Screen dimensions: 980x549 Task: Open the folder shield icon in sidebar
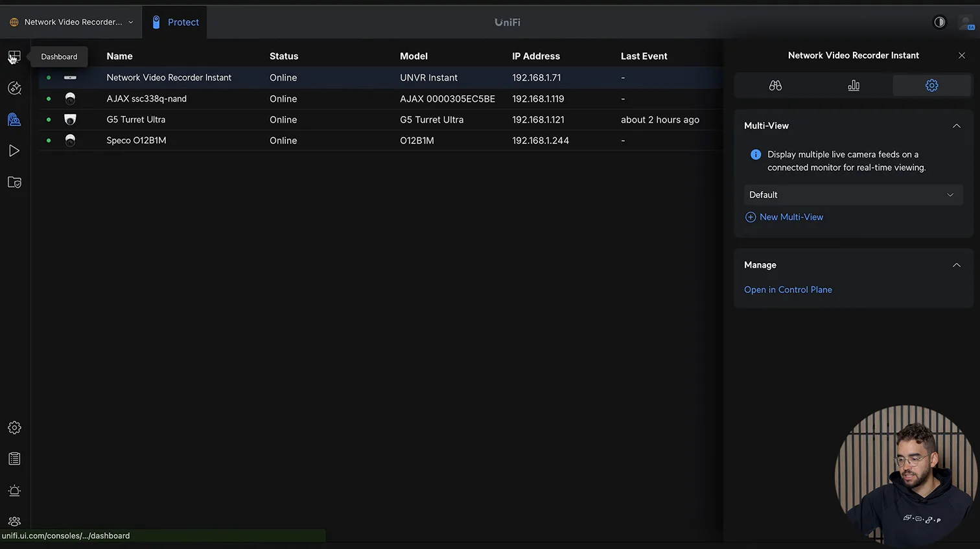pyautogui.click(x=14, y=183)
